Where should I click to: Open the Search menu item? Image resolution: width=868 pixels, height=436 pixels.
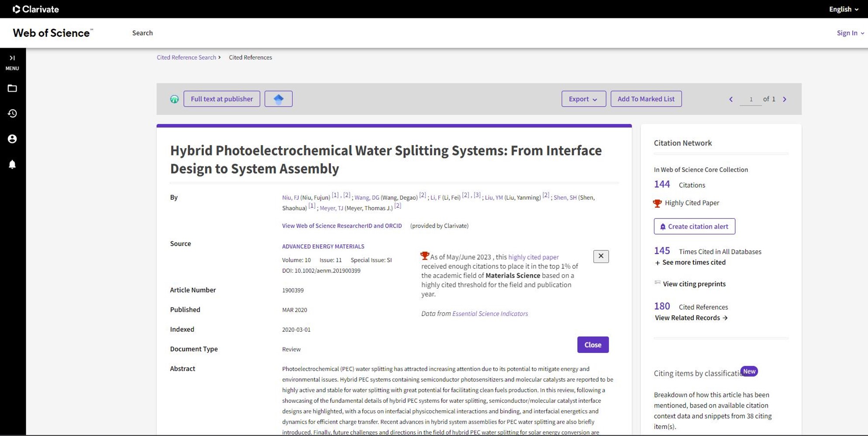coord(142,33)
